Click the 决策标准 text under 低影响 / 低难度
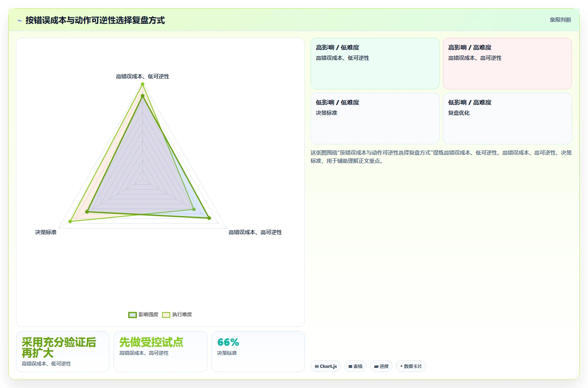Viewport: 588px width, 388px height. tap(327, 113)
